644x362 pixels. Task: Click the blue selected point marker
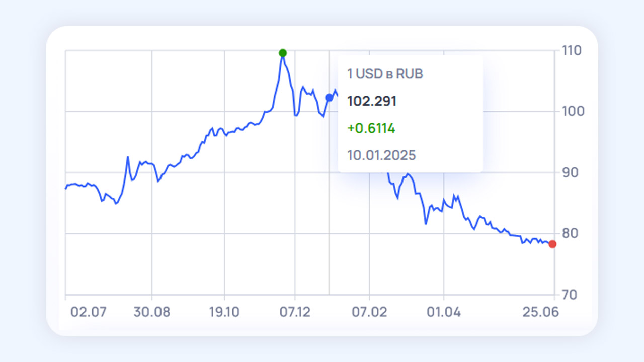tap(329, 98)
